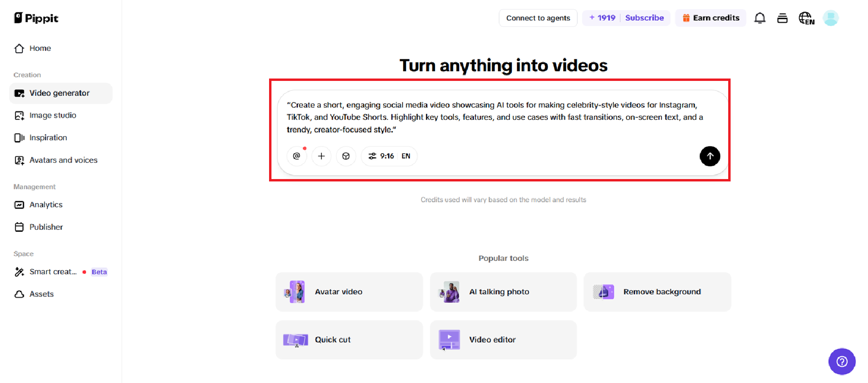Click the cube model icon
The width and height of the screenshot is (868, 383).
(346, 156)
